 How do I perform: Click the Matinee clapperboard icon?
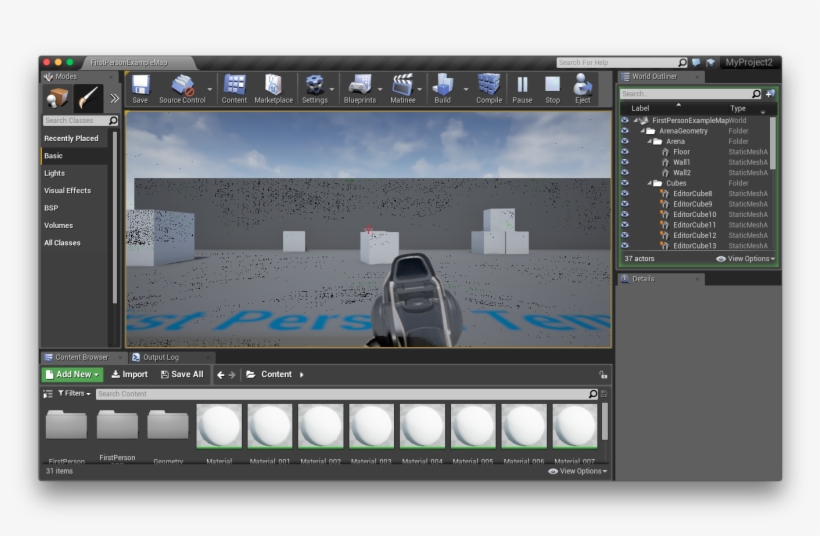(x=402, y=87)
